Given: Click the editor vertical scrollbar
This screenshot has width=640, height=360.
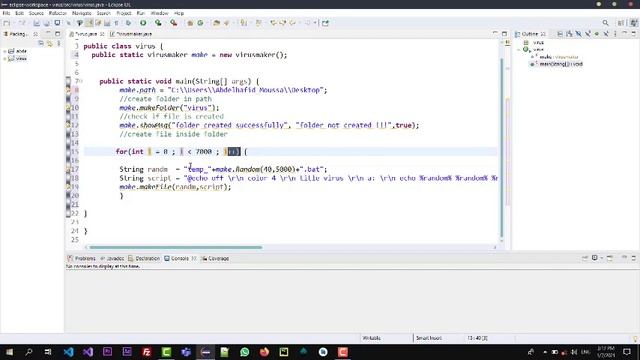Looking at the screenshot, I should pos(502,147).
